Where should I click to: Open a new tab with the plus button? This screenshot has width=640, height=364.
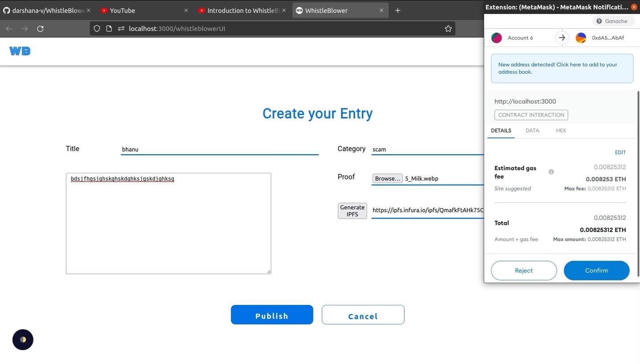pyautogui.click(x=398, y=10)
